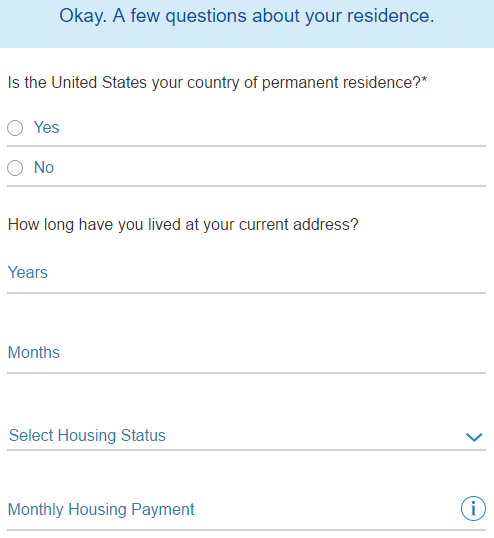This screenshot has height=538, width=494.
Task: Click the required asterisk after residence question
Action: pyautogui.click(x=424, y=80)
